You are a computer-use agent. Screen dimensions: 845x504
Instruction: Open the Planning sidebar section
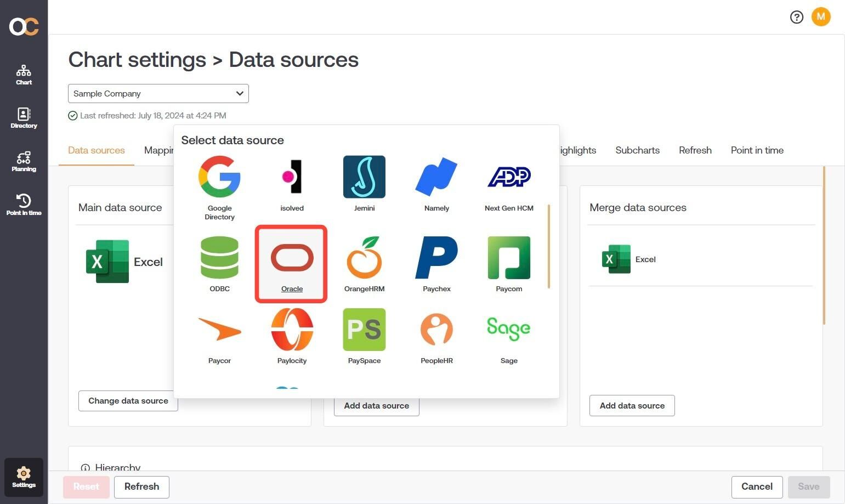coord(24,161)
